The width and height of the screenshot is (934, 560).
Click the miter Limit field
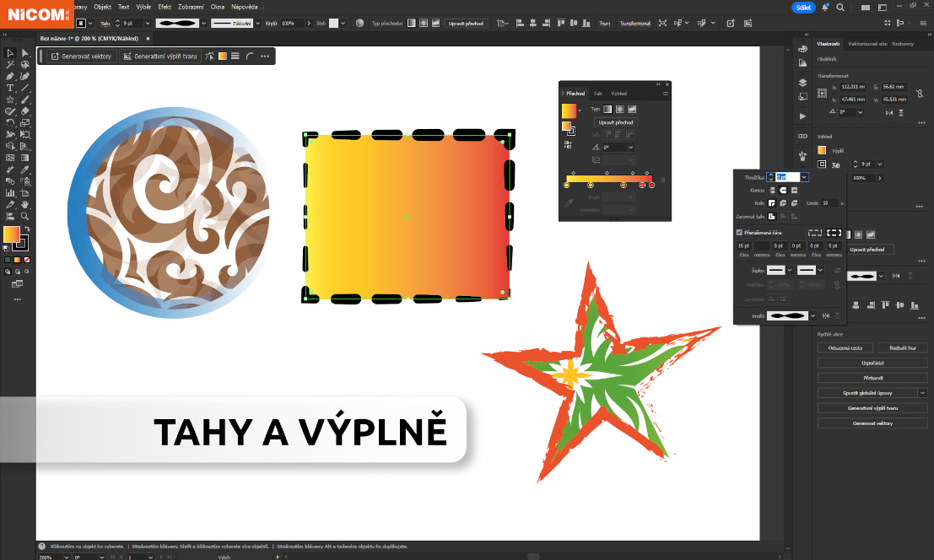[x=830, y=203]
